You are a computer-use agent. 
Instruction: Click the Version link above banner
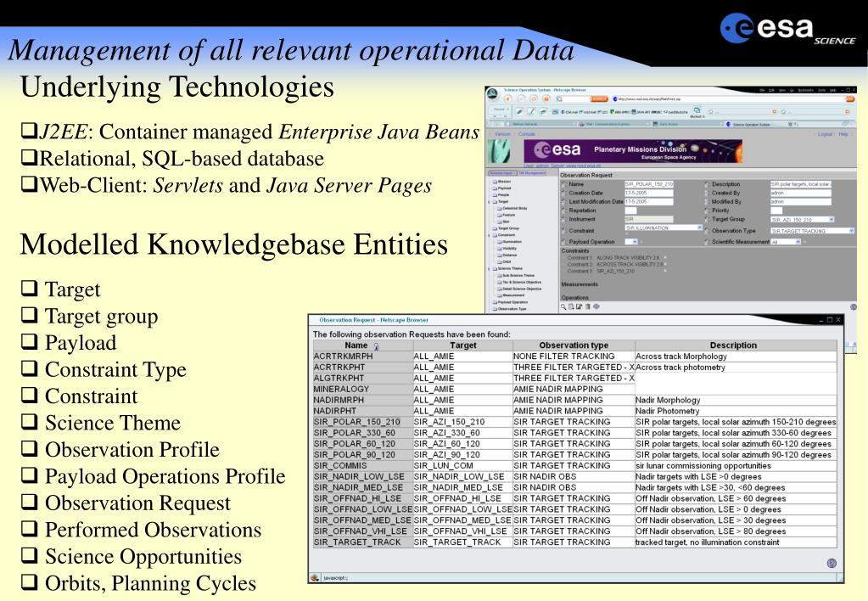coord(502,134)
